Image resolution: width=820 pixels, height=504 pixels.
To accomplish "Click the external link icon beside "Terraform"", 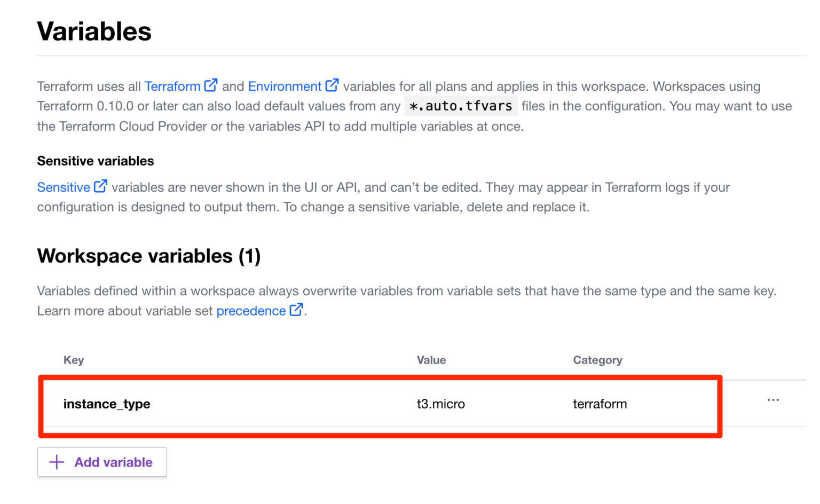I will [211, 85].
